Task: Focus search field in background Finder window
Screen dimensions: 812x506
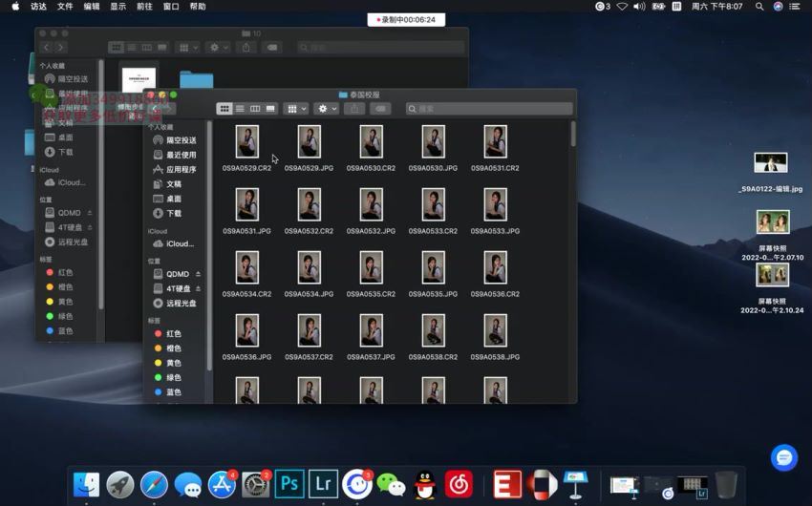Action: pos(380,48)
